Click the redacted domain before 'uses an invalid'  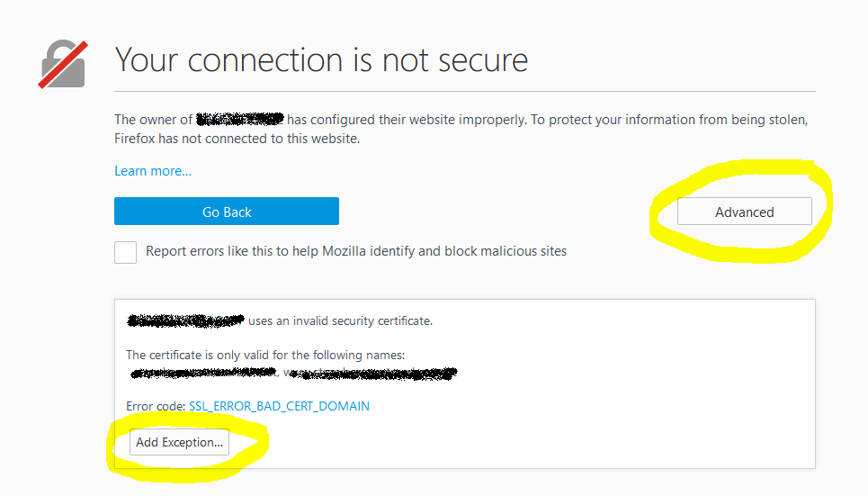[185, 320]
